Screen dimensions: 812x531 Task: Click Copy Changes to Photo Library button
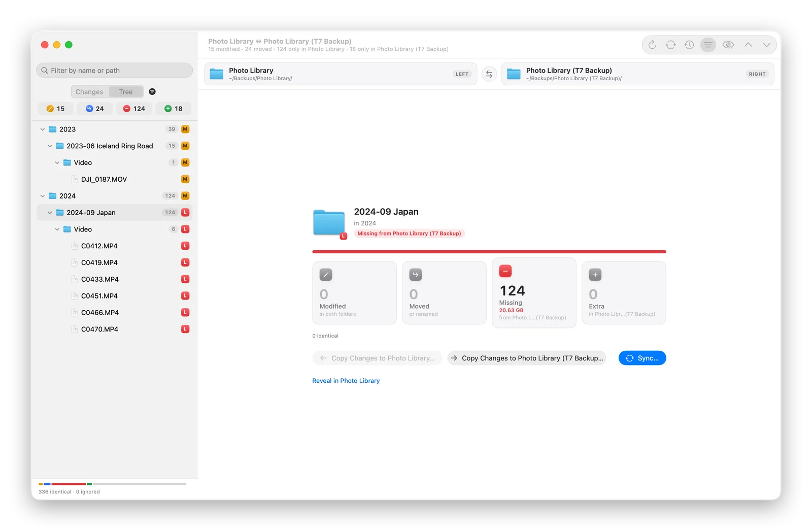[x=377, y=358]
